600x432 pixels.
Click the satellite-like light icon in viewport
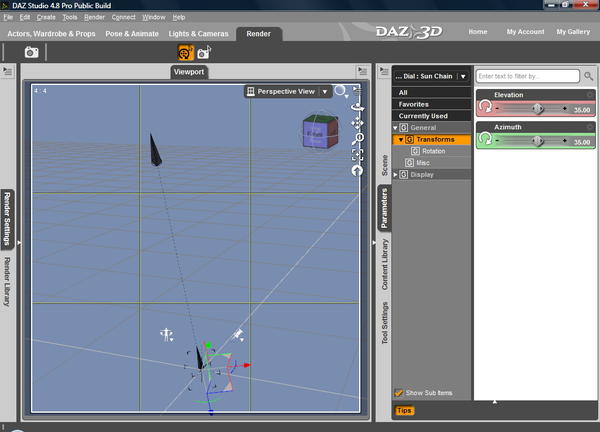click(x=238, y=335)
